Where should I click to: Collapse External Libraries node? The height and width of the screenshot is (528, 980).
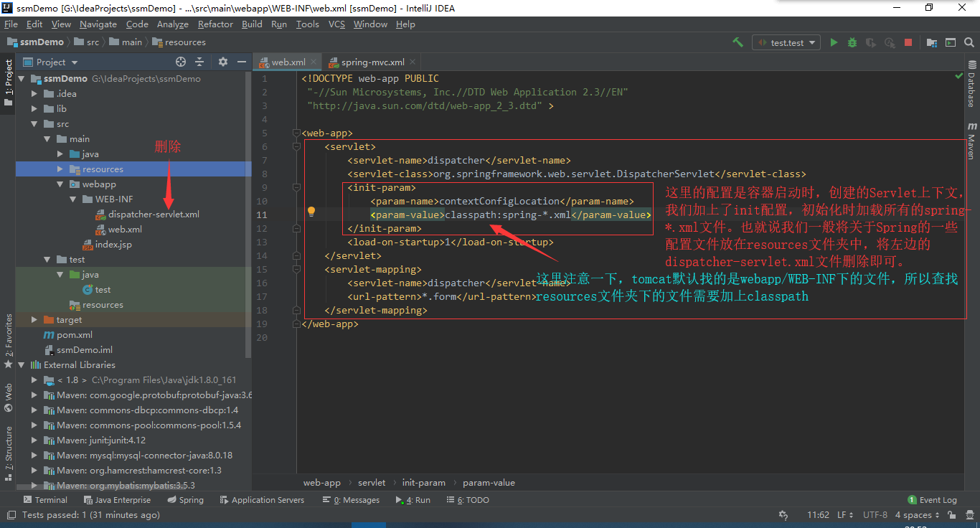pyautogui.click(x=21, y=365)
